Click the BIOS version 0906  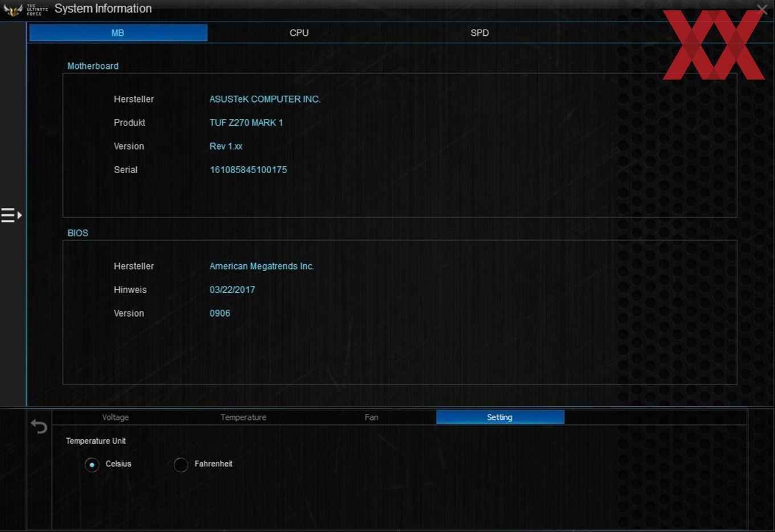pos(220,313)
